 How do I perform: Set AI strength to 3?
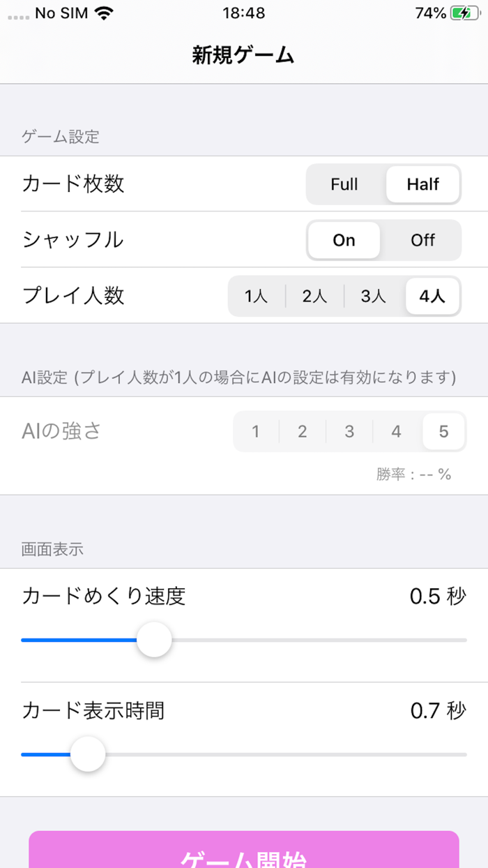349,431
